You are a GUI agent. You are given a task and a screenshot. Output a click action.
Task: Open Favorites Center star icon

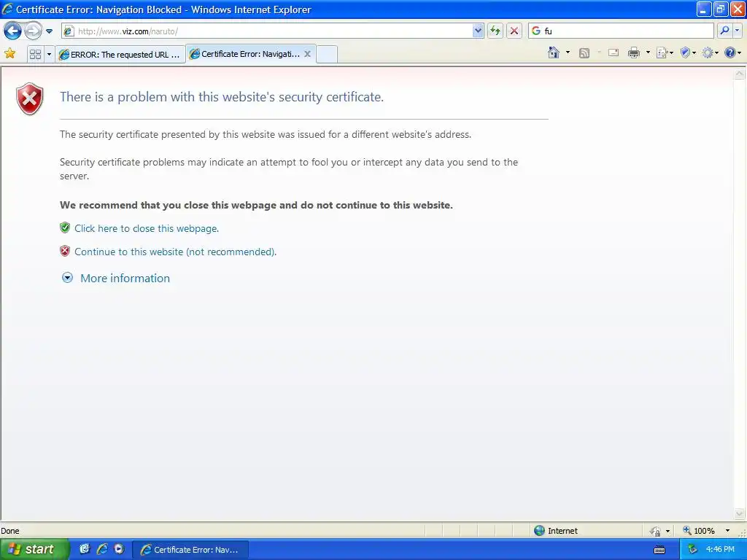(9, 53)
